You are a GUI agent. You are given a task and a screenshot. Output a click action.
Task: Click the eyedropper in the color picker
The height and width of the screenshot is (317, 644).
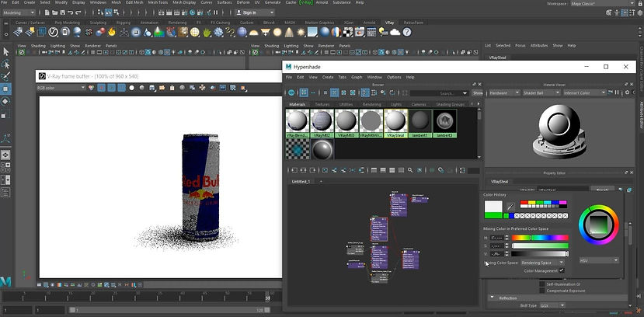(510, 207)
